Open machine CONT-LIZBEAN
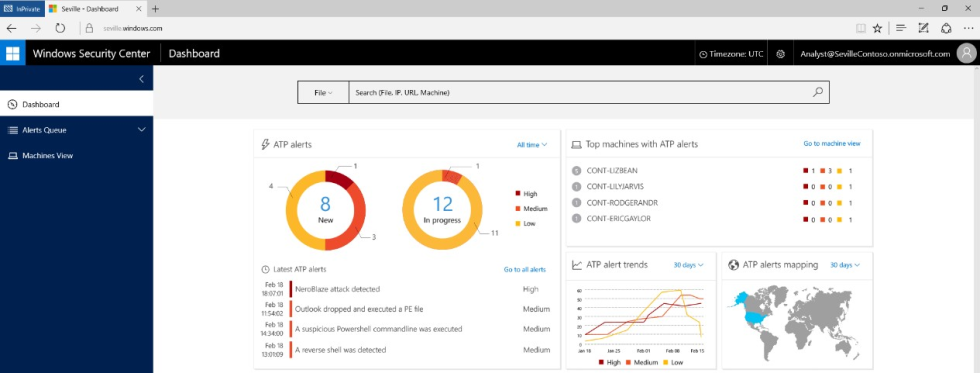This screenshot has height=373, width=980. [612, 171]
